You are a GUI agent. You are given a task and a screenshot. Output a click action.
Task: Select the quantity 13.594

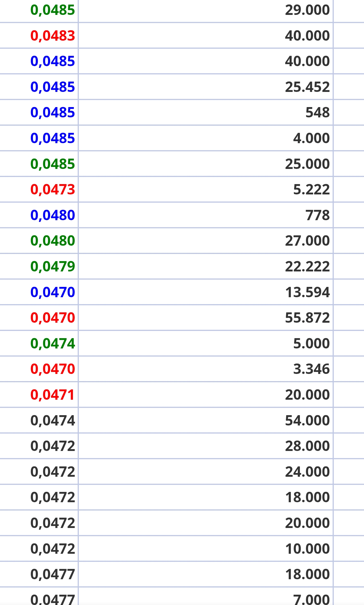[x=307, y=292]
